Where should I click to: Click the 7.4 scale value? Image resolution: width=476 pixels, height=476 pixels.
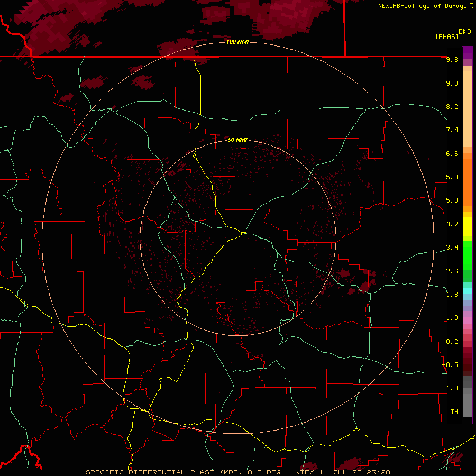click(452, 130)
